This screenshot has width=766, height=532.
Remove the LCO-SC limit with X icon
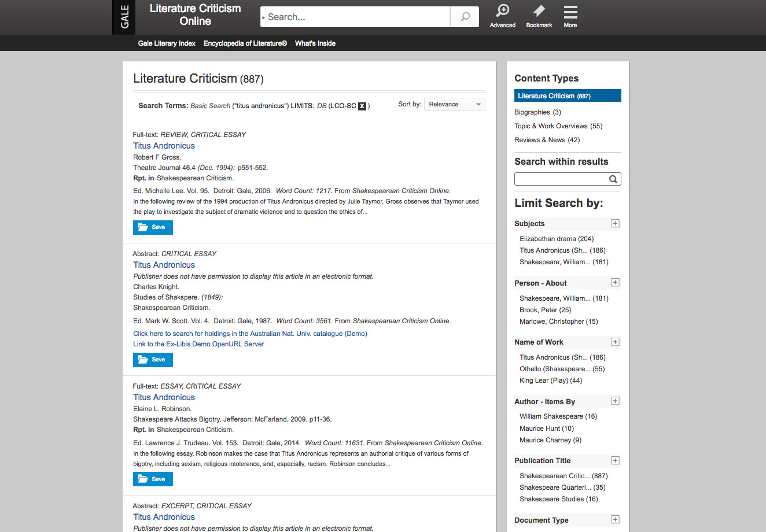coord(362,106)
